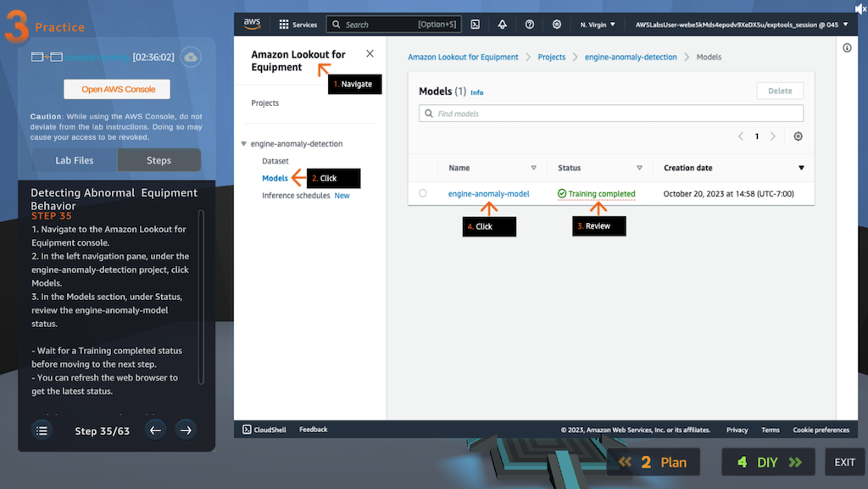Sort by the Creation date arrow
The image size is (868, 489).
click(801, 168)
